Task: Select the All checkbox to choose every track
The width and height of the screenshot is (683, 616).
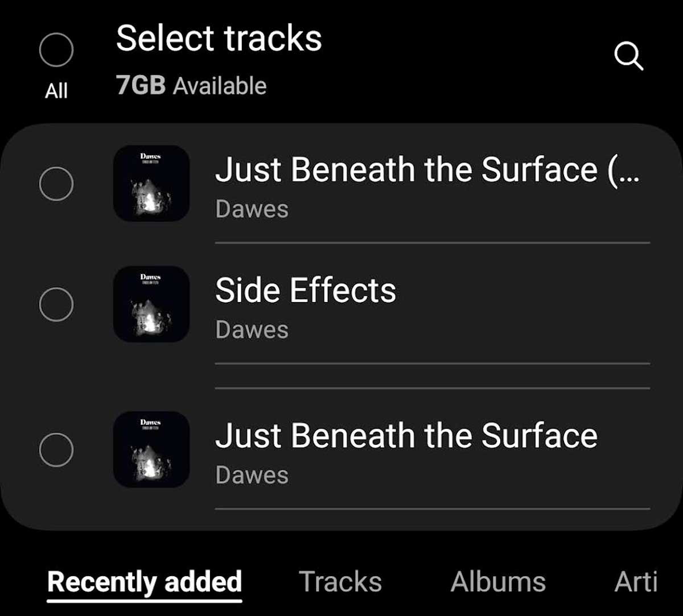Action: tap(55, 50)
